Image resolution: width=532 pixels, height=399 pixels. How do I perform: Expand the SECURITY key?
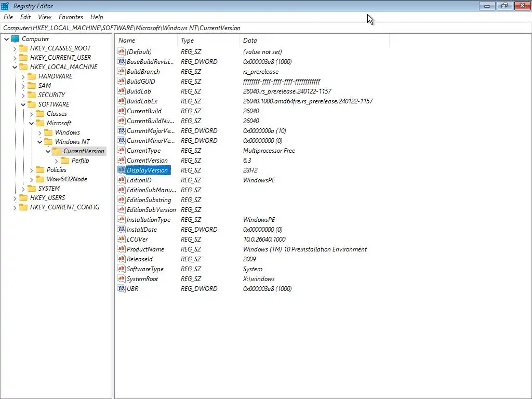click(x=23, y=95)
